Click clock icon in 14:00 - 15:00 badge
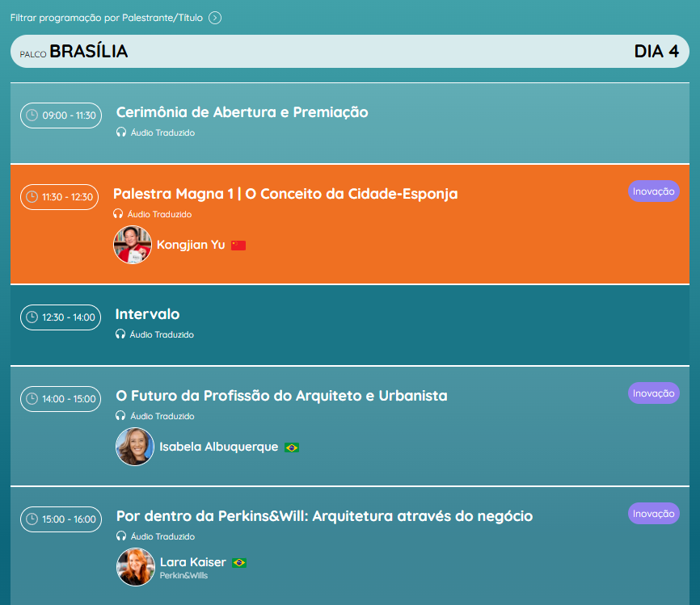This screenshot has width=700, height=605. [x=32, y=398]
